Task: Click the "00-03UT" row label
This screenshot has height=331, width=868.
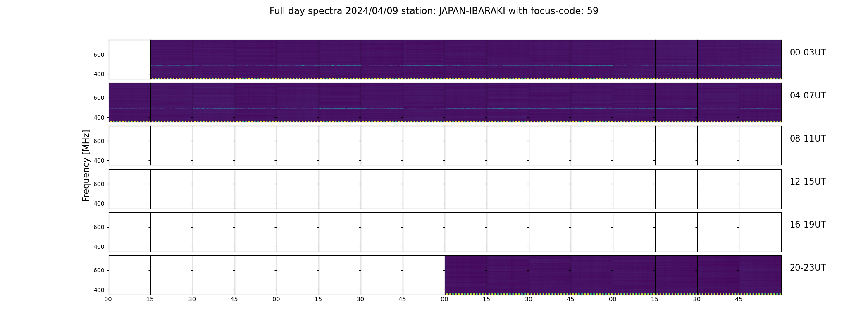Action: [x=808, y=53]
